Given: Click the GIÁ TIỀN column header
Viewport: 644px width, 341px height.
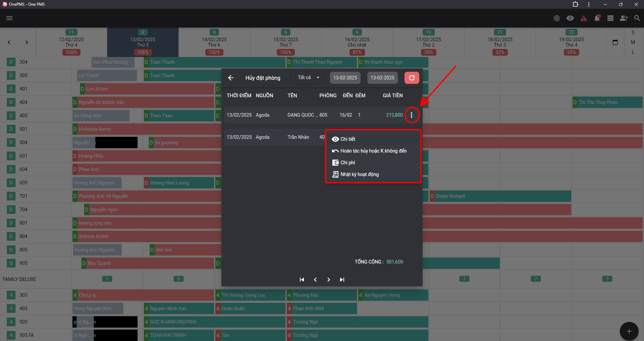Looking at the screenshot, I should [393, 96].
